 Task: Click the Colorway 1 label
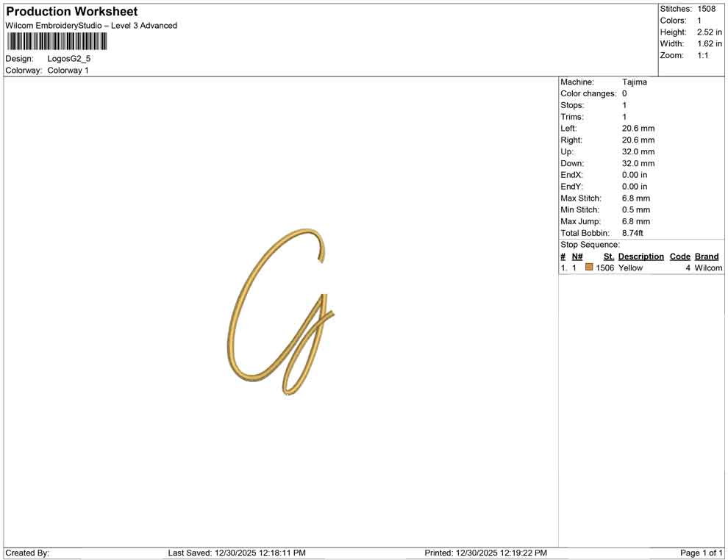pyautogui.click(x=70, y=71)
